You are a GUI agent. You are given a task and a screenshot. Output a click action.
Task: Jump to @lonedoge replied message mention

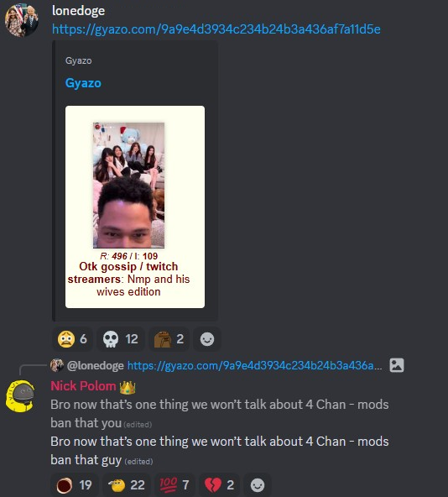pos(95,365)
